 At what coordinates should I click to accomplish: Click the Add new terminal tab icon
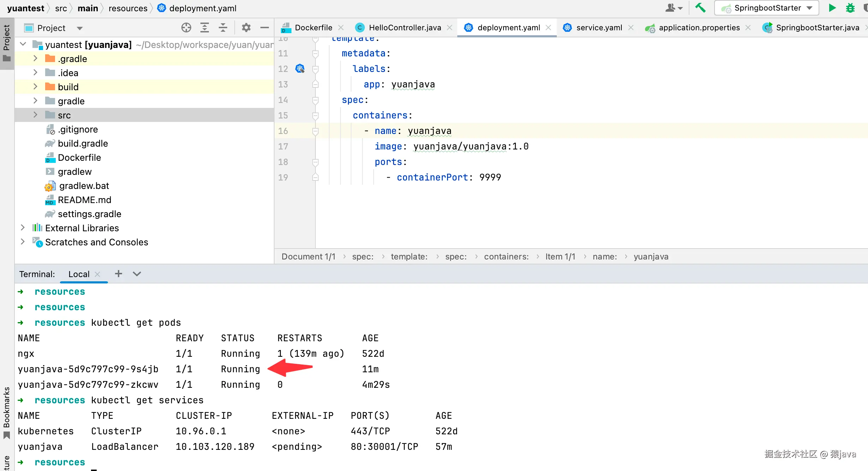pos(119,274)
